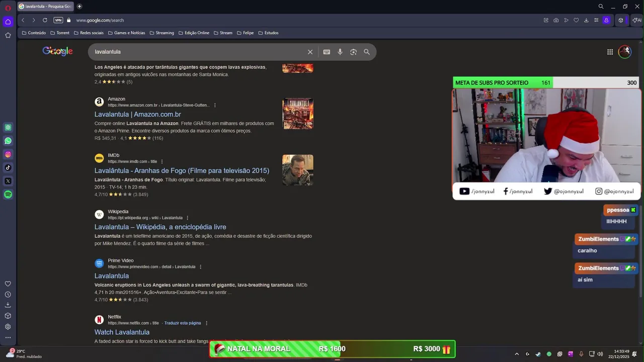Open sidebar downloads arrow icon
This screenshot has height=362, width=644.
tap(8, 305)
